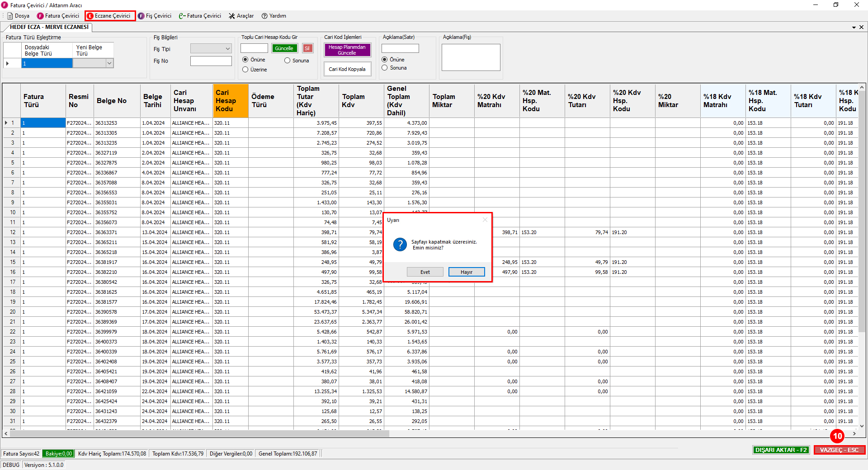The width and height of the screenshot is (868, 470).
Task: Select the HEDEF ECZA - MERVE ECZANESİ tab
Action: click(x=49, y=27)
